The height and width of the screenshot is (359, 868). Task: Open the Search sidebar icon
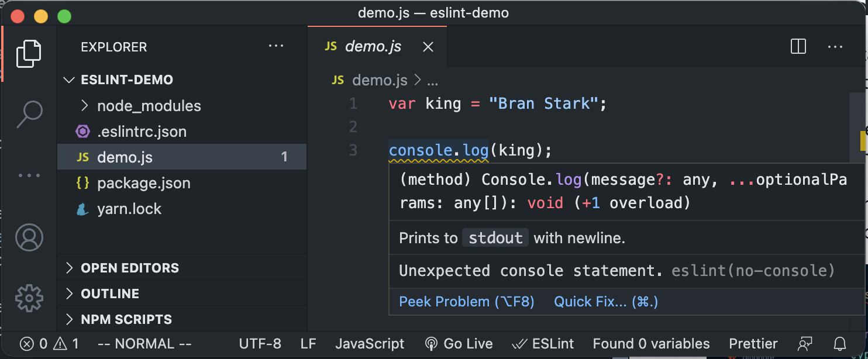pyautogui.click(x=29, y=114)
